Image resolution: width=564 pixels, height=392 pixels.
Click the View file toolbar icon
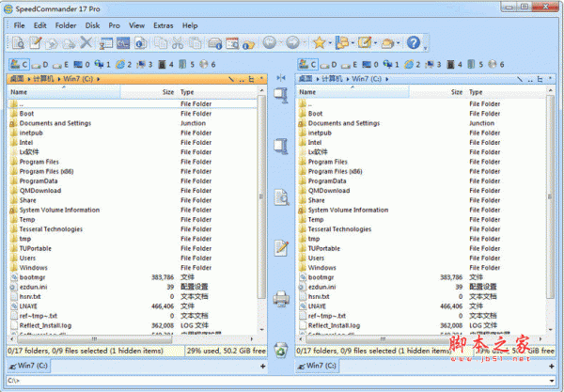pyautogui.click(x=17, y=43)
